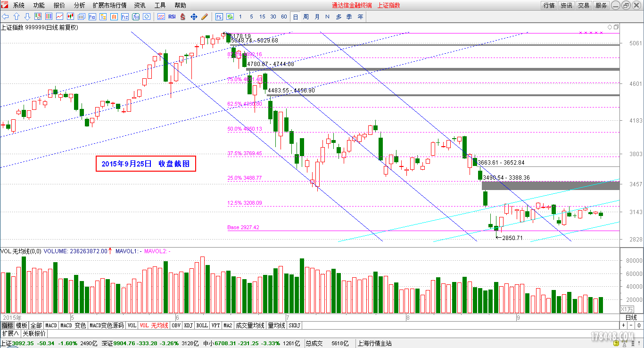Switch to 1-minute period

pos(240,17)
